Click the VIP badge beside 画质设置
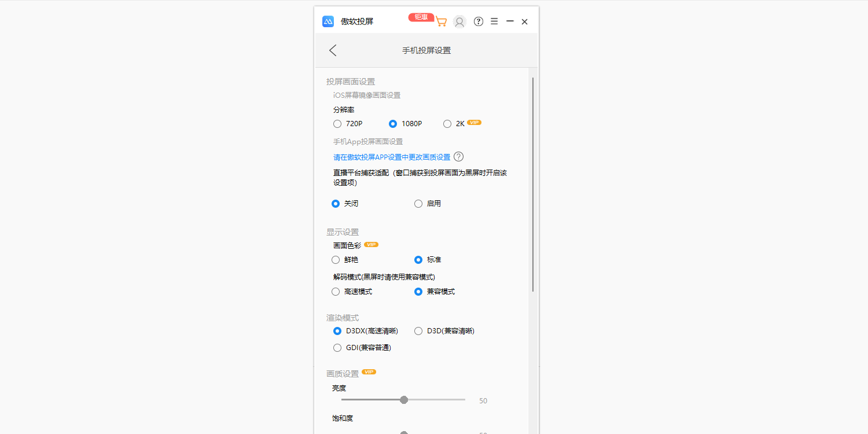 [369, 372]
